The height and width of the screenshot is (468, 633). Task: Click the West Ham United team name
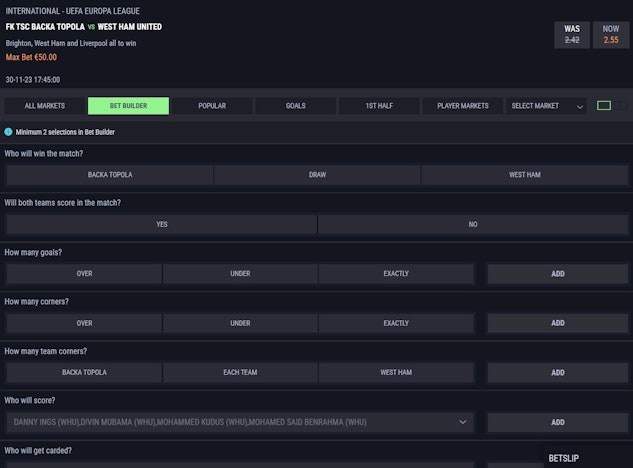pyautogui.click(x=130, y=27)
